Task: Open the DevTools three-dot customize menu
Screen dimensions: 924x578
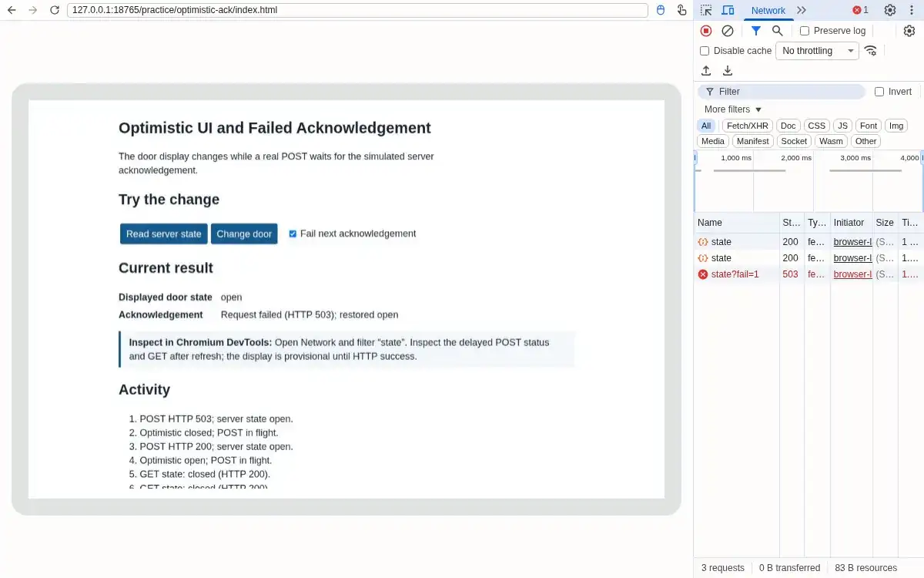Action: (912, 10)
